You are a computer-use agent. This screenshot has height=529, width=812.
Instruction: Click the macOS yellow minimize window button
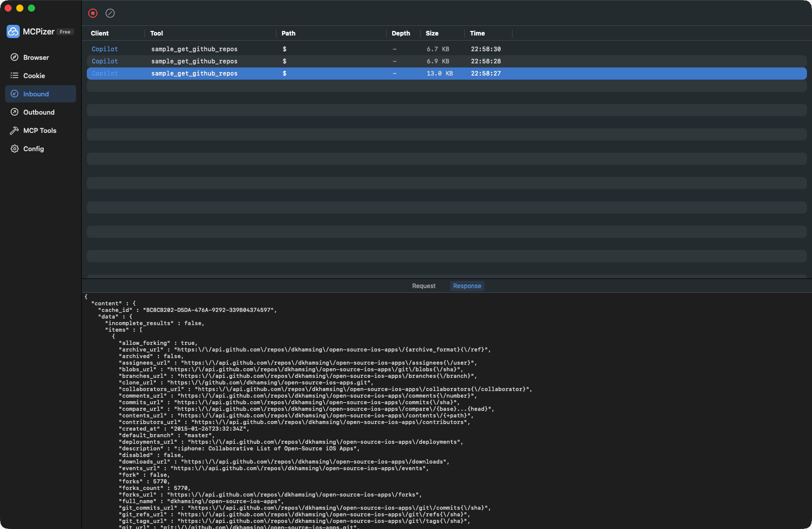point(20,8)
